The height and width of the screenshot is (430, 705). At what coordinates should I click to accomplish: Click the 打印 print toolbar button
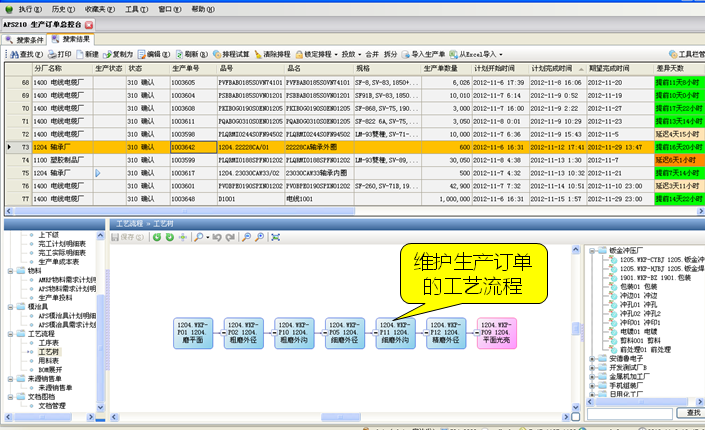[x=60, y=52]
